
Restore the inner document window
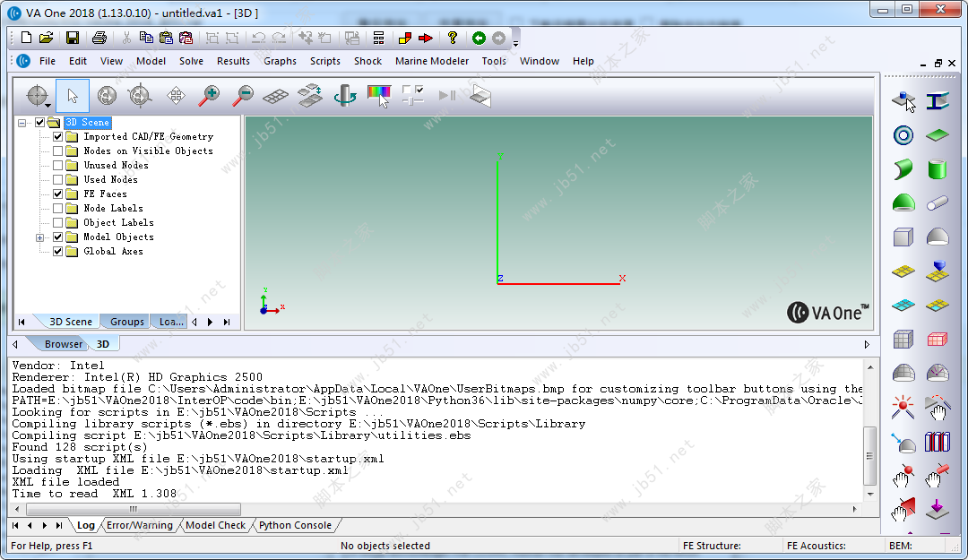click(938, 63)
